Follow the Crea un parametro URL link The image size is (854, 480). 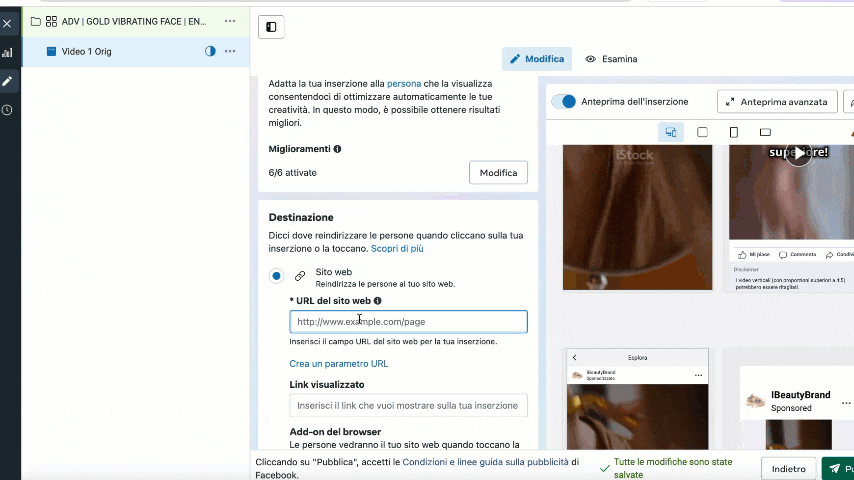click(338, 364)
